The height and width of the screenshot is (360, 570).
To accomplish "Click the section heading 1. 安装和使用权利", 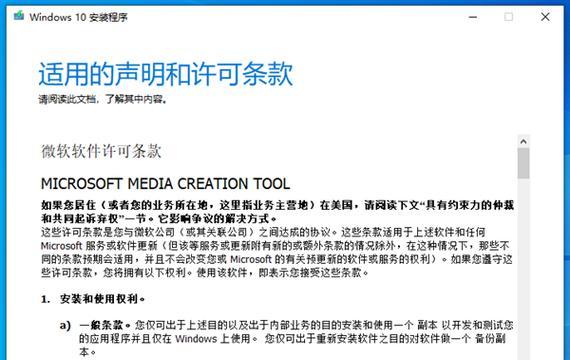I will pos(93,299).
